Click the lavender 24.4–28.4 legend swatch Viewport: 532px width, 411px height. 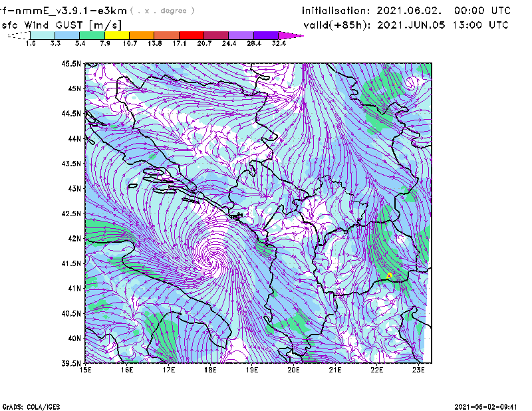241,35
